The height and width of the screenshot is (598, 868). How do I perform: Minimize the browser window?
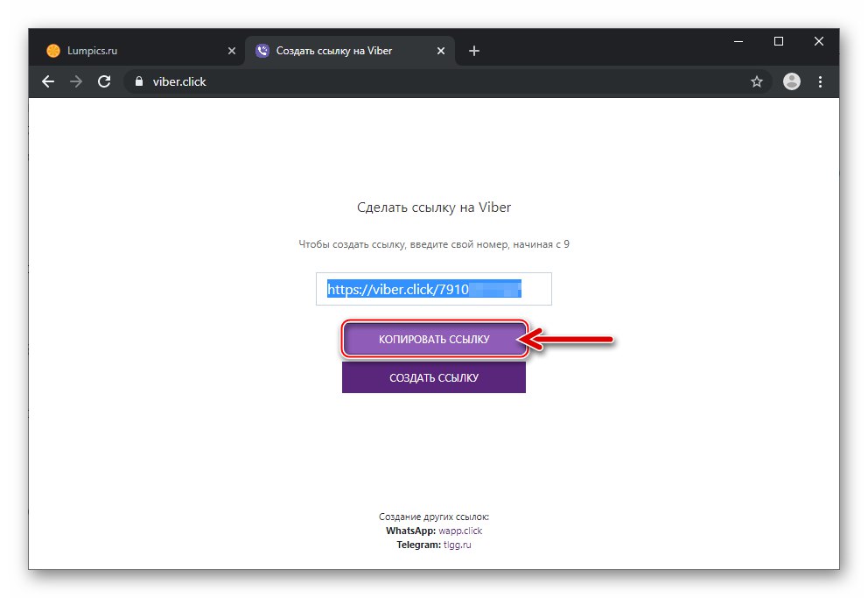pyautogui.click(x=738, y=41)
